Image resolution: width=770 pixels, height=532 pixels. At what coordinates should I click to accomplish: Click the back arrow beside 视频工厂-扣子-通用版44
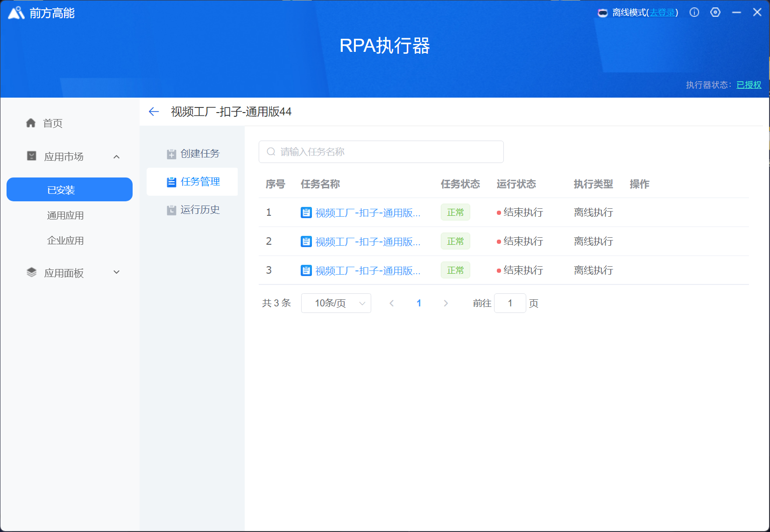154,112
